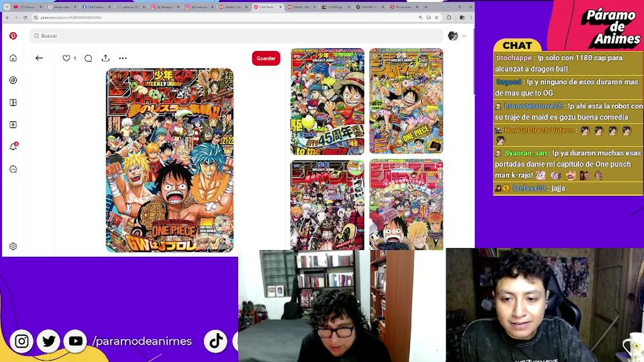
Task: Focus the Buscar search field
Action: click(236, 36)
